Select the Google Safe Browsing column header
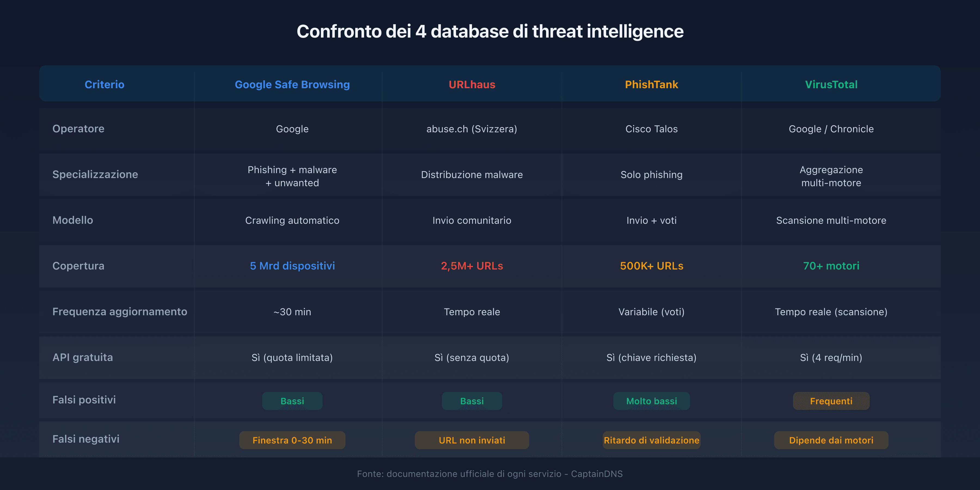Image resolution: width=980 pixels, height=490 pixels. click(x=292, y=84)
